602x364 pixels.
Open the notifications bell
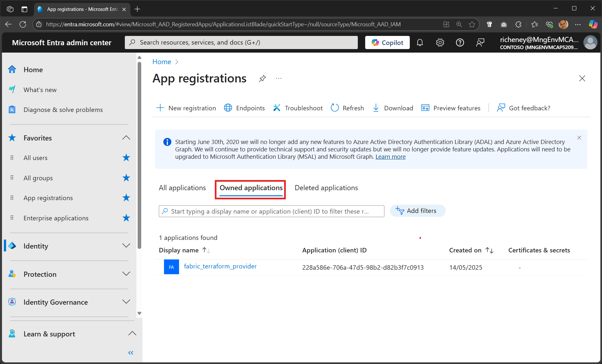(420, 42)
